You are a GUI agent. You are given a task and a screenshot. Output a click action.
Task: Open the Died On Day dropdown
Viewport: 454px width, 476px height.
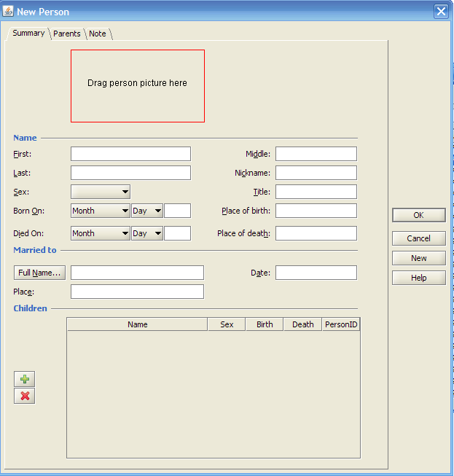[146, 233]
